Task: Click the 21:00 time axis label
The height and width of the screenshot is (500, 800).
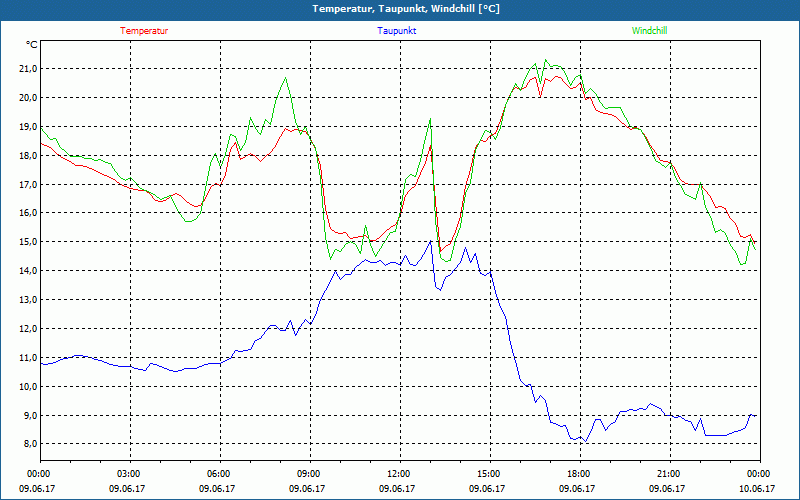Action: click(x=670, y=474)
